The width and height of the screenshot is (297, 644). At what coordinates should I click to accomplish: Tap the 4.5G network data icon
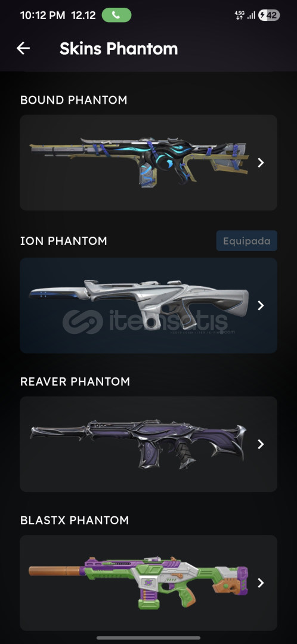point(239,16)
